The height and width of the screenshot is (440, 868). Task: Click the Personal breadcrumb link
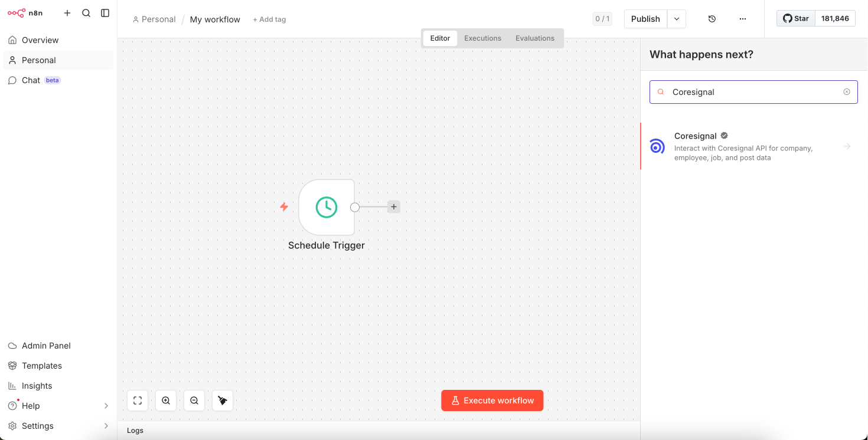[154, 19]
